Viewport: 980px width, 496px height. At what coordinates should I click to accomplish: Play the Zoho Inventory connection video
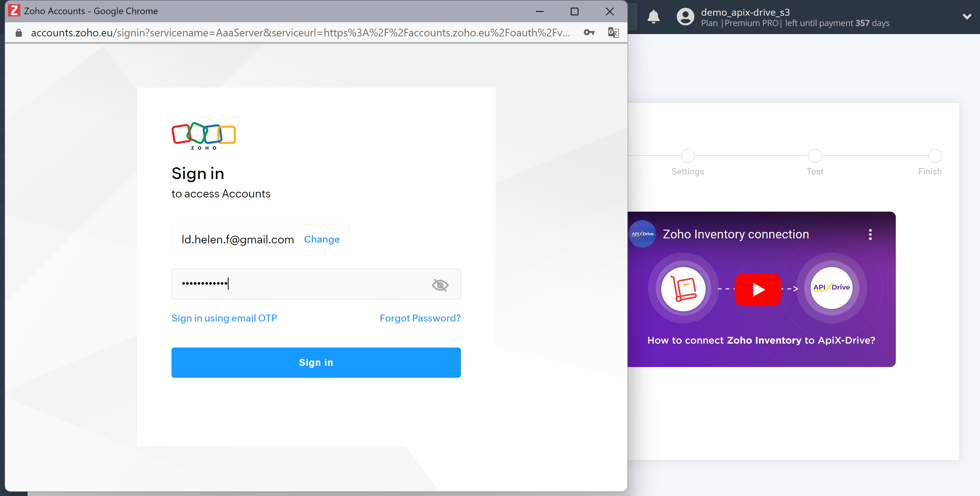758,289
